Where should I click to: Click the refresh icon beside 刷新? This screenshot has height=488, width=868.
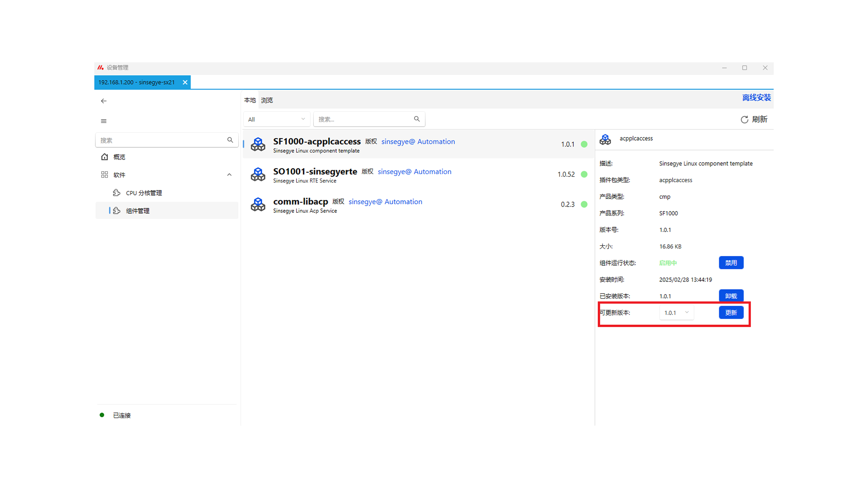pyautogui.click(x=744, y=119)
